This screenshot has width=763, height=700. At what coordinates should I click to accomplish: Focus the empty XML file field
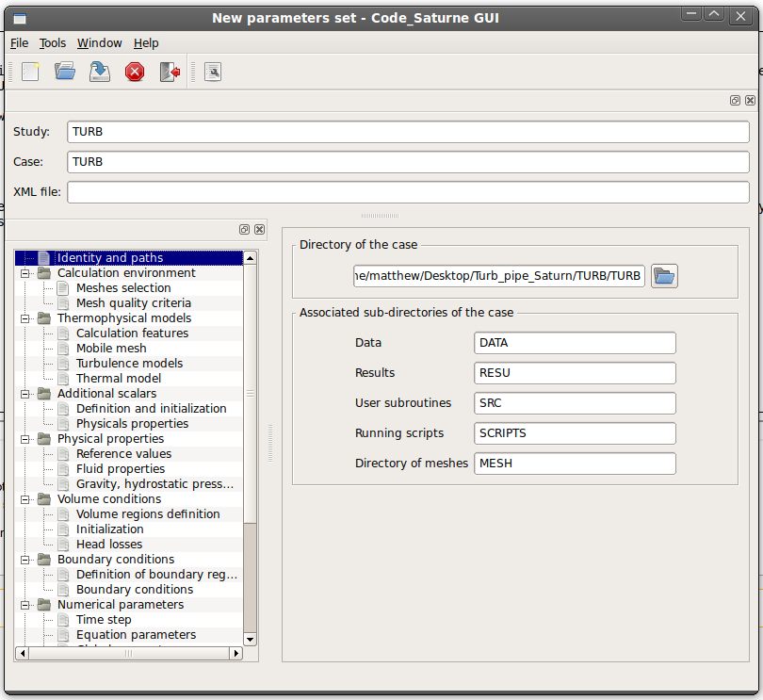tap(408, 192)
